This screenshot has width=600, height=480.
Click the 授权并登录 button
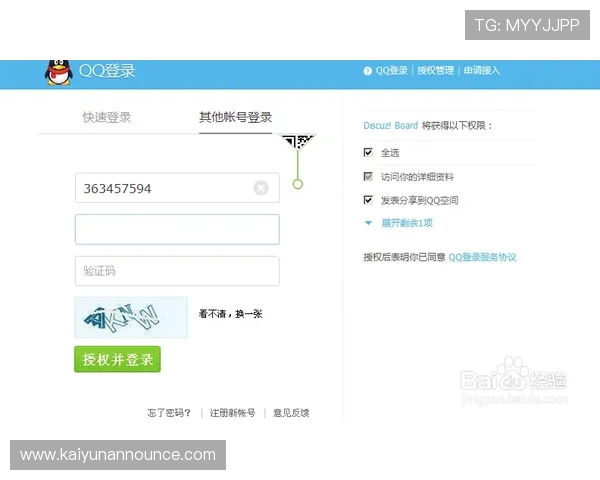(x=117, y=359)
